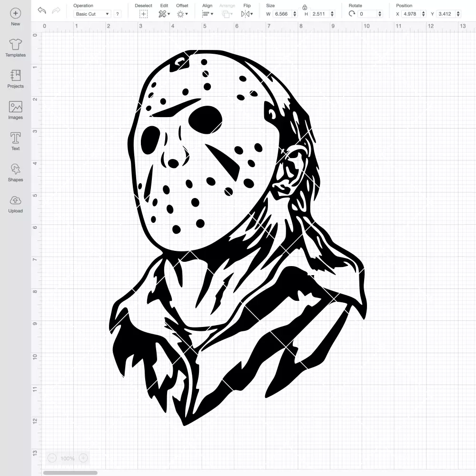476x476 pixels.
Task: Adjust the Width stepper arrows
Action: [295, 14]
